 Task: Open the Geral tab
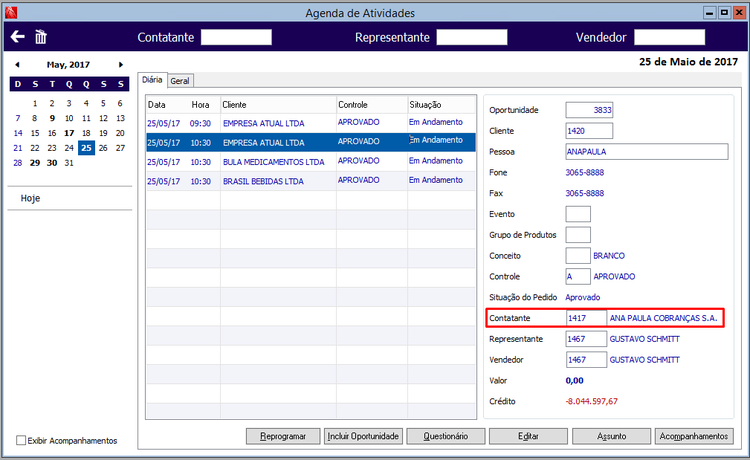point(180,81)
